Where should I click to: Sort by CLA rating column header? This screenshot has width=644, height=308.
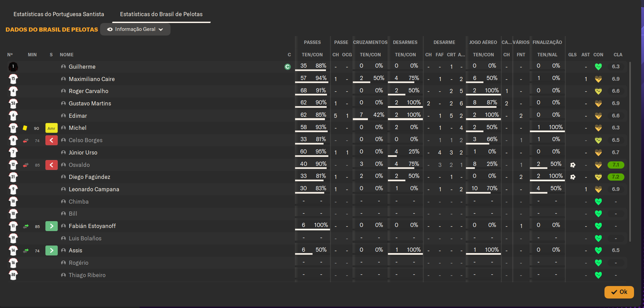coord(618,55)
